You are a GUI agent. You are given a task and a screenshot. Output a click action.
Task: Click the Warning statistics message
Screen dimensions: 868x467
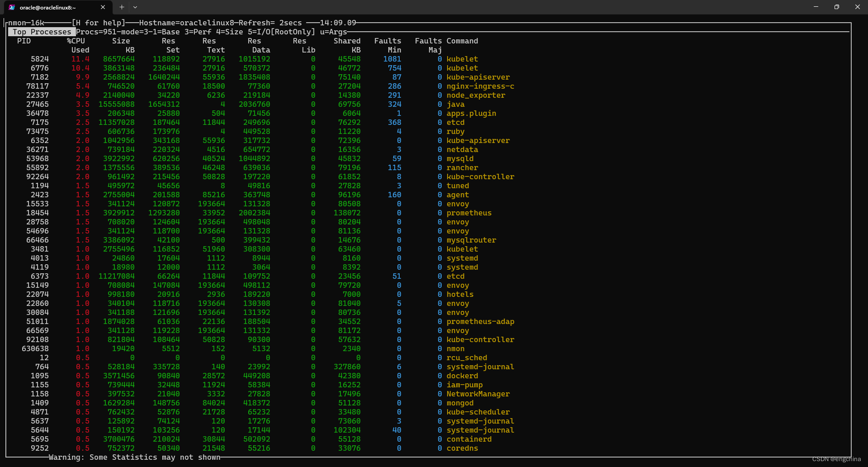(x=135, y=457)
